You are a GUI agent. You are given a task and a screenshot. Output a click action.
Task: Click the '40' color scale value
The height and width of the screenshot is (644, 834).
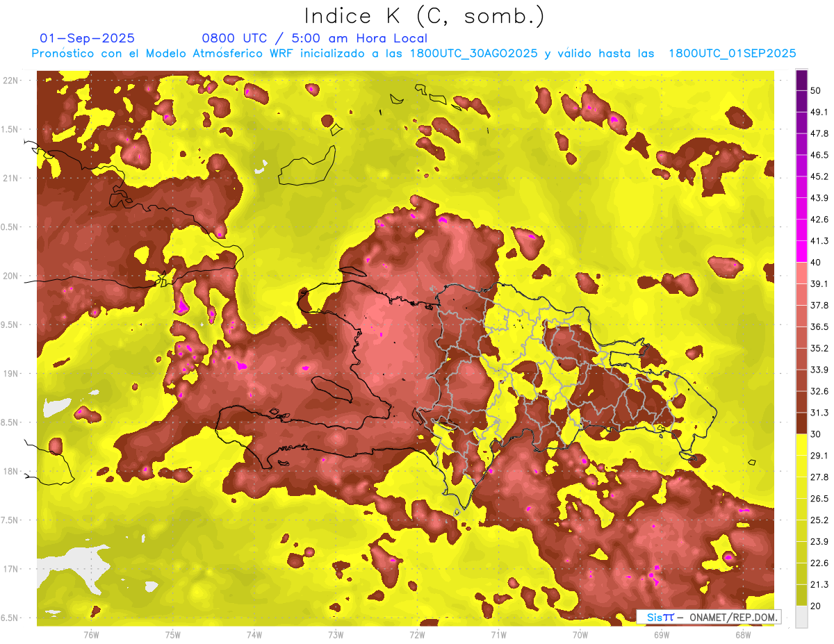(x=816, y=263)
